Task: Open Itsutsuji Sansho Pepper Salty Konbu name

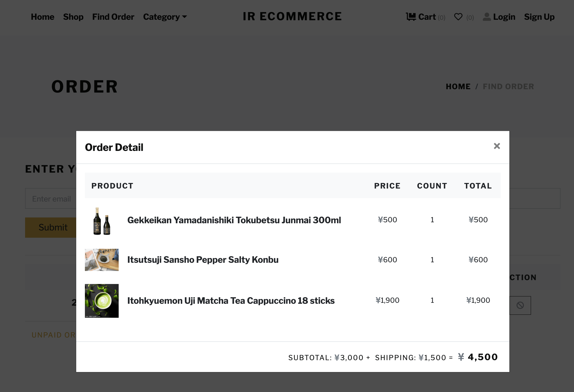Action: 203,260
